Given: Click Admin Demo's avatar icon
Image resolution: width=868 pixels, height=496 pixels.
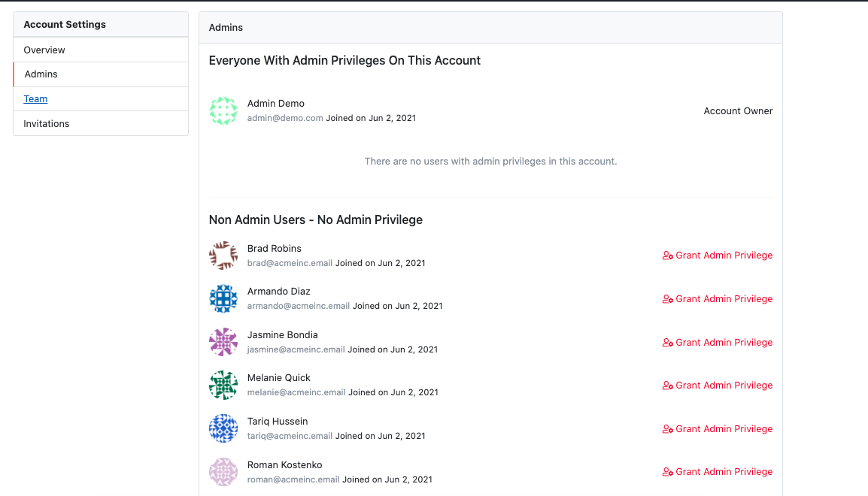Looking at the screenshot, I should click(x=223, y=110).
